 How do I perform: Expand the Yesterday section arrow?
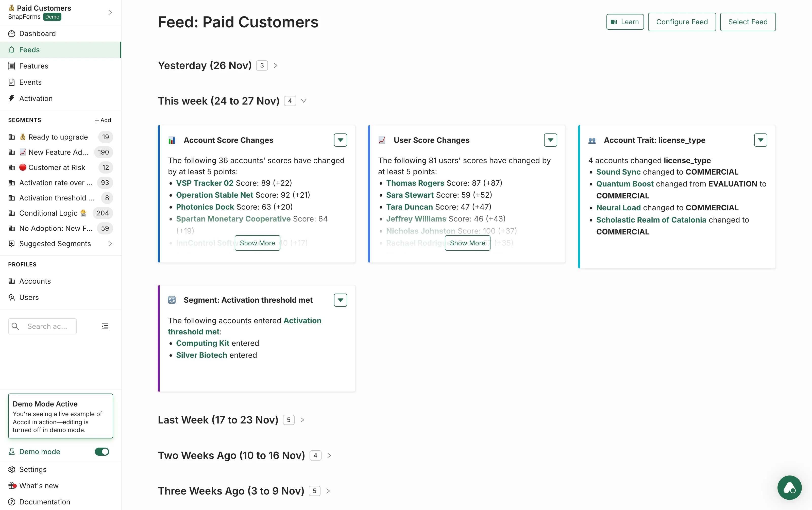[x=276, y=65]
